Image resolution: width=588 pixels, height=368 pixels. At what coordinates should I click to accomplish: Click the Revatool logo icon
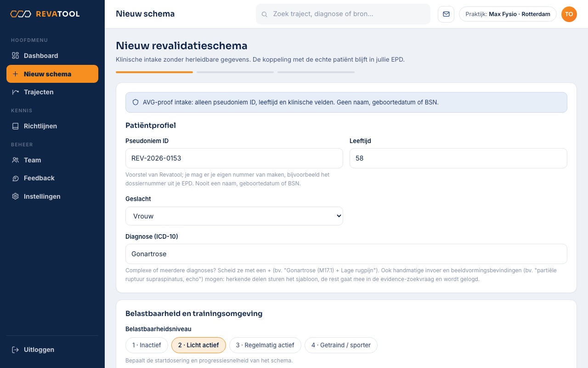pos(21,14)
